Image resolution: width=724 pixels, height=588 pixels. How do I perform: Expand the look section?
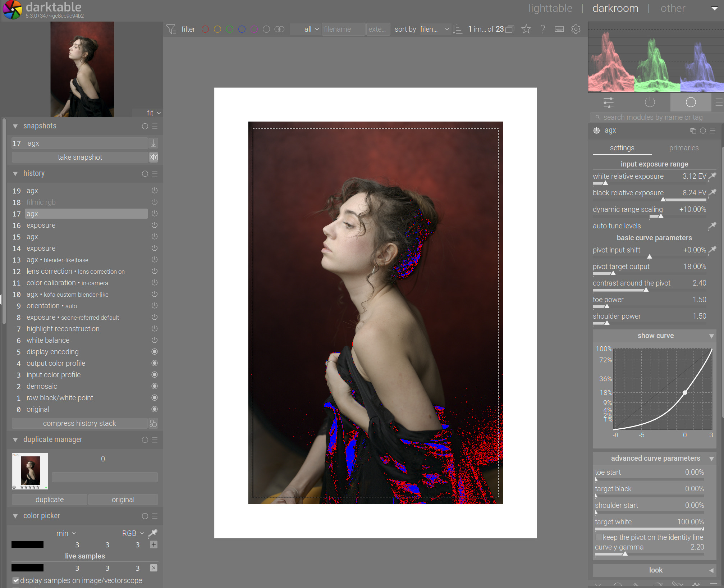(x=655, y=570)
